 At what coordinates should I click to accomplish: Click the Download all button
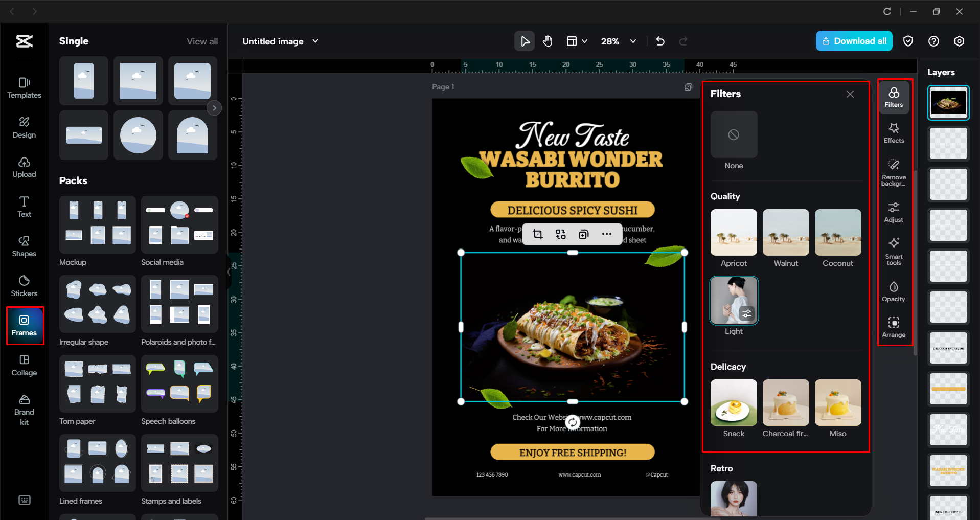point(854,41)
